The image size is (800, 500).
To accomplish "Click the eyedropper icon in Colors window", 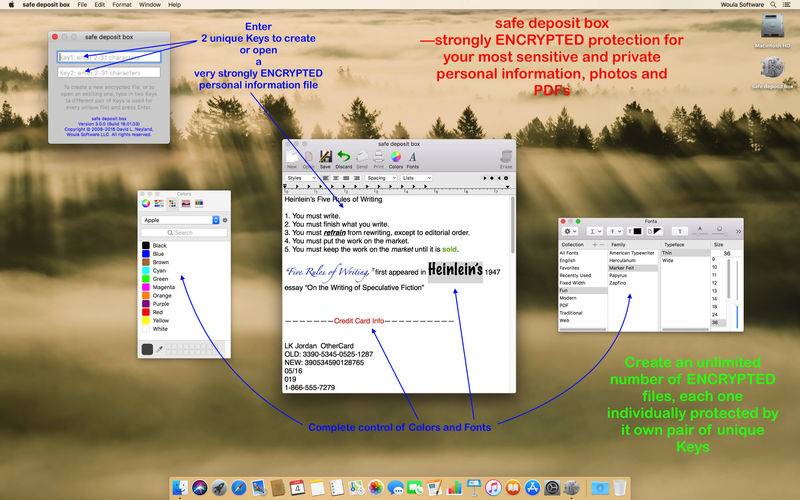I will coord(160,349).
